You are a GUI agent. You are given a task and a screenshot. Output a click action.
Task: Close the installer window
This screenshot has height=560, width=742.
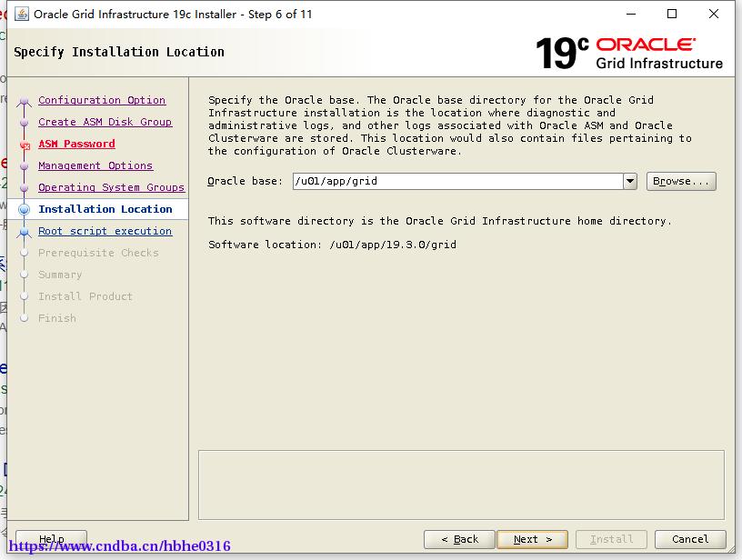[x=714, y=14]
